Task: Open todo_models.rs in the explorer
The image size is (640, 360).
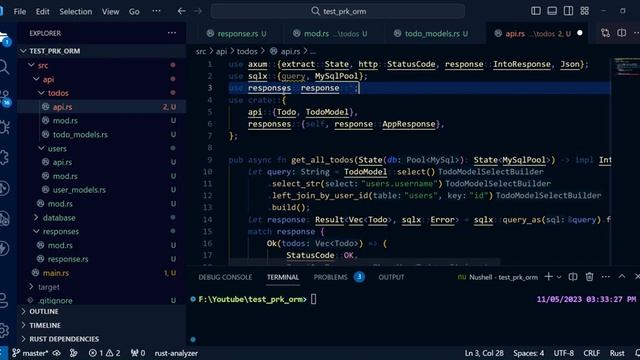Action: (102, 135)
